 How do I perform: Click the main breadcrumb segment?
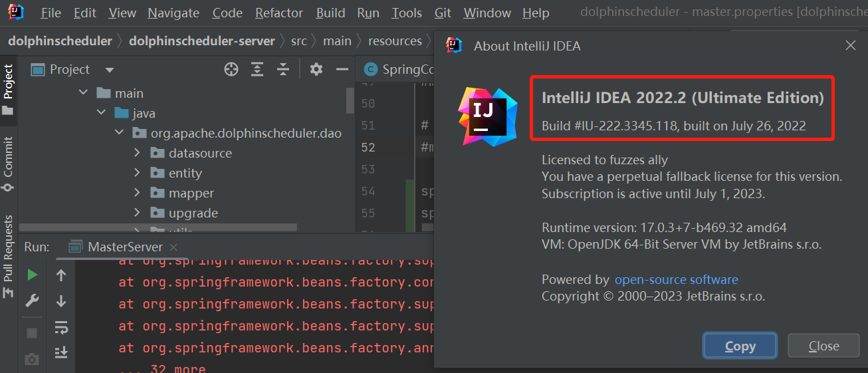coord(337,41)
